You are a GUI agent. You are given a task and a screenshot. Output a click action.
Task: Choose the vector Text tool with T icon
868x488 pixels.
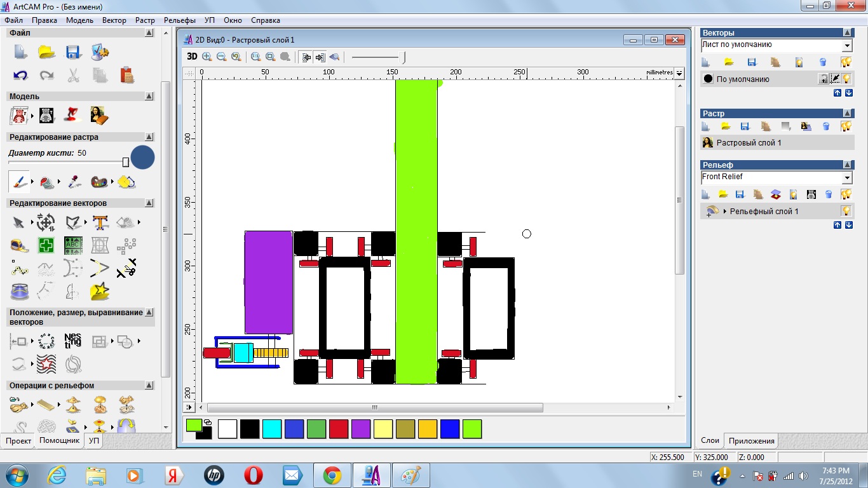click(100, 222)
